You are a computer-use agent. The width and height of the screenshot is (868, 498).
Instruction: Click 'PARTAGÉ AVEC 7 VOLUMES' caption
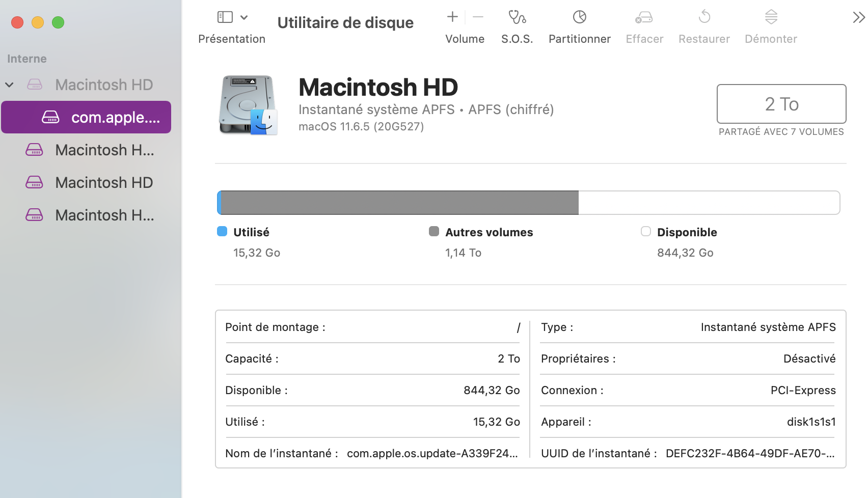pos(781,132)
